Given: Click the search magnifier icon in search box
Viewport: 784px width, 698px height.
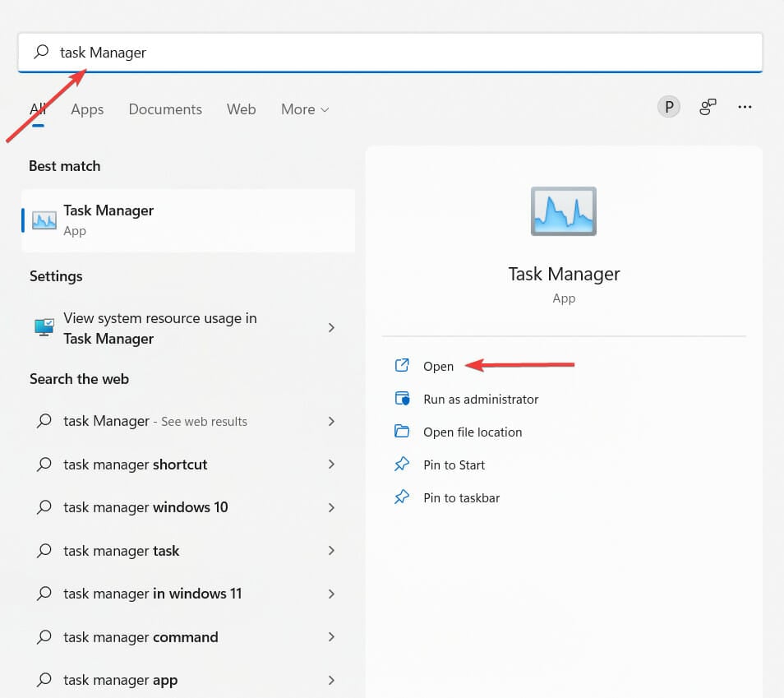Looking at the screenshot, I should 40,53.
